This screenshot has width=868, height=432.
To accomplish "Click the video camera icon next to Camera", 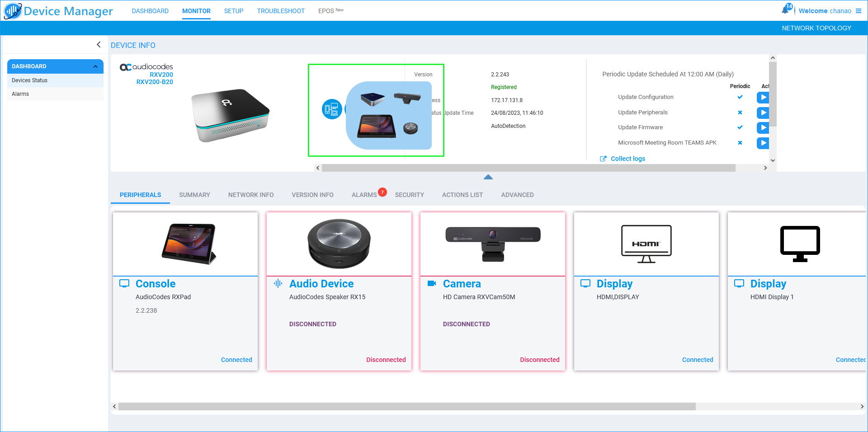I will tap(432, 283).
